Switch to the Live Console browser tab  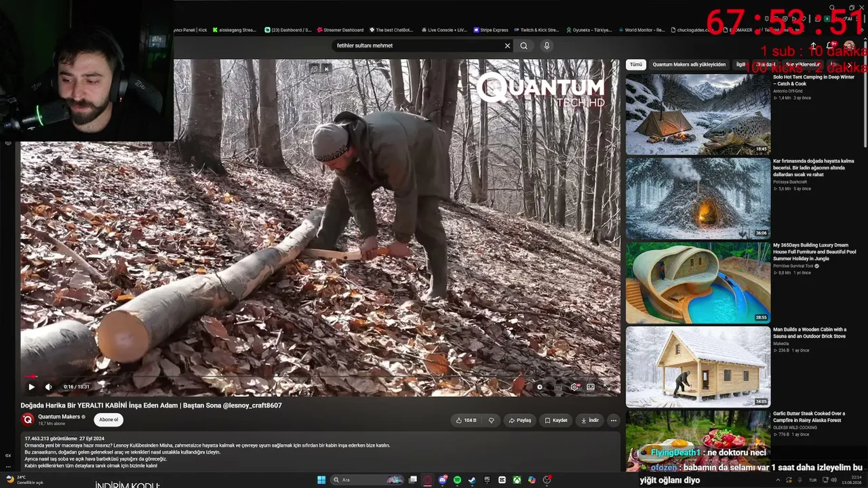point(444,30)
